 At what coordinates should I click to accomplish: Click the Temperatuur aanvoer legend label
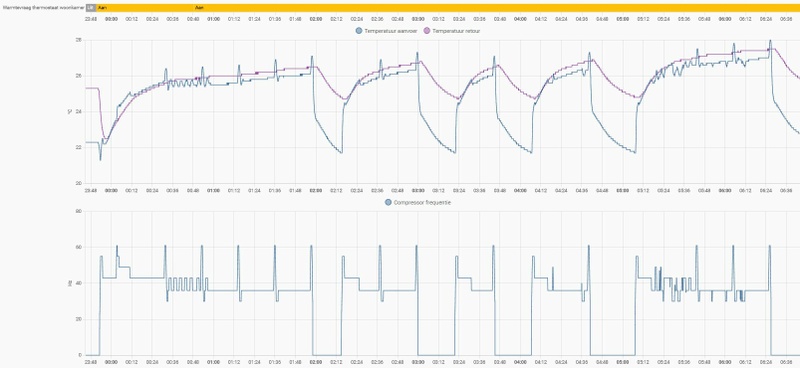[392, 31]
